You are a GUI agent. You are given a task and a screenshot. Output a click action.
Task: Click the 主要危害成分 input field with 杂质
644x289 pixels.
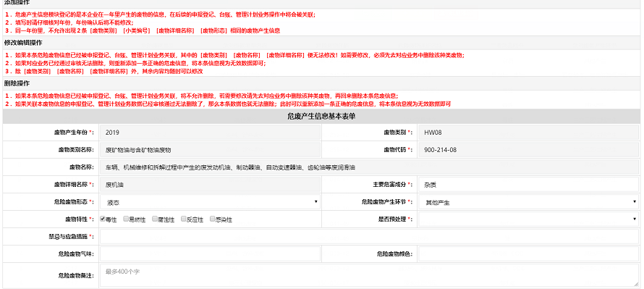tap(529, 185)
